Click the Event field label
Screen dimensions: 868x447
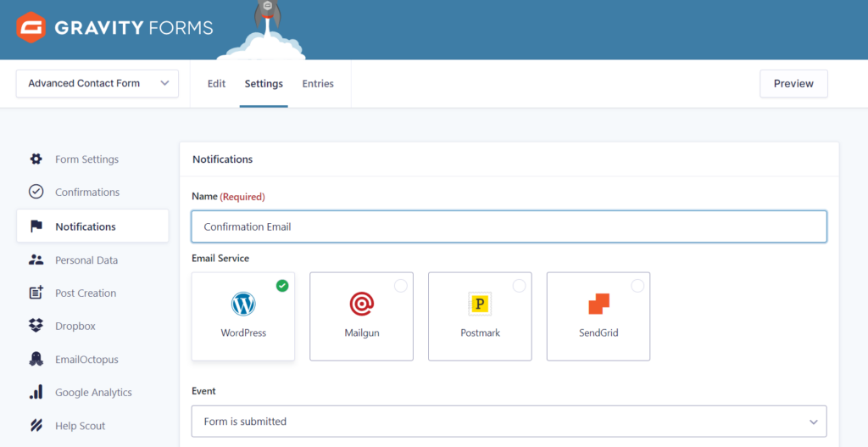point(203,391)
